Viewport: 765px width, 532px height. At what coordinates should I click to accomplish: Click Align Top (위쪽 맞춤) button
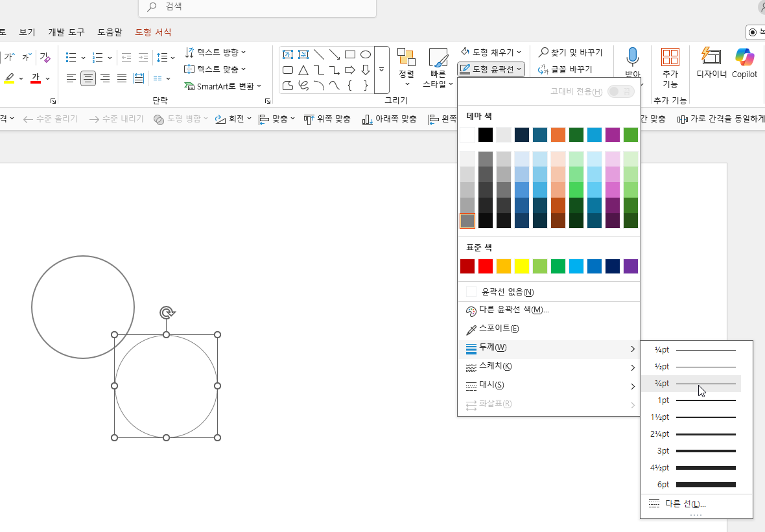[x=327, y=119]
